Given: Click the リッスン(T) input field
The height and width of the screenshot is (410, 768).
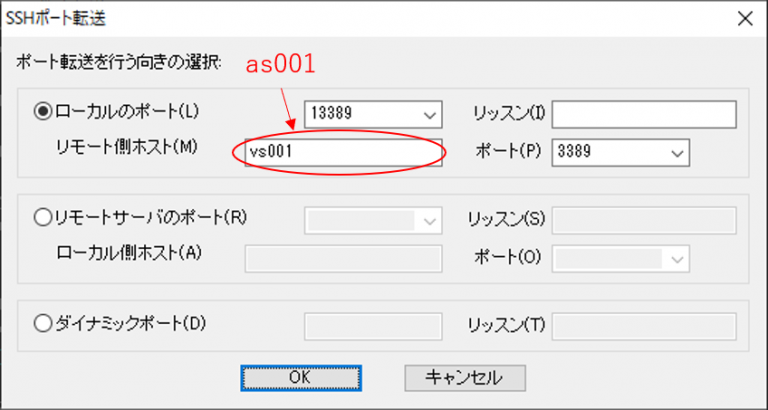Looking at the screenshot, I should click(x=643, y=325).
